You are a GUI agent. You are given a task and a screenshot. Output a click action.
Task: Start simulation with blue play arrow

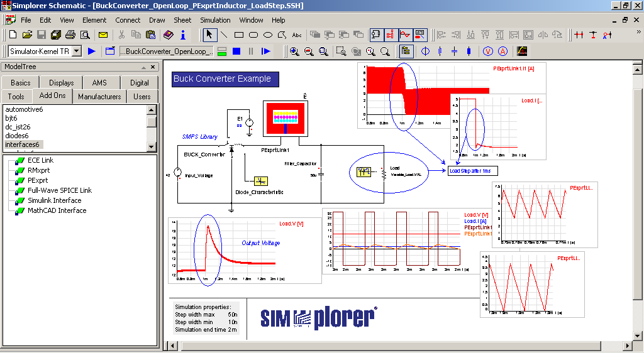(x=92, y=52)
